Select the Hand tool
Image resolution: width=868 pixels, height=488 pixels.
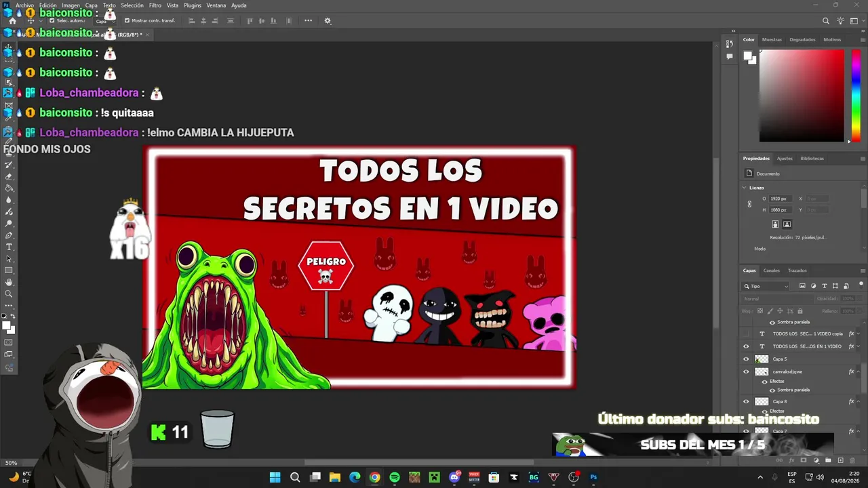tap(9, 282)
